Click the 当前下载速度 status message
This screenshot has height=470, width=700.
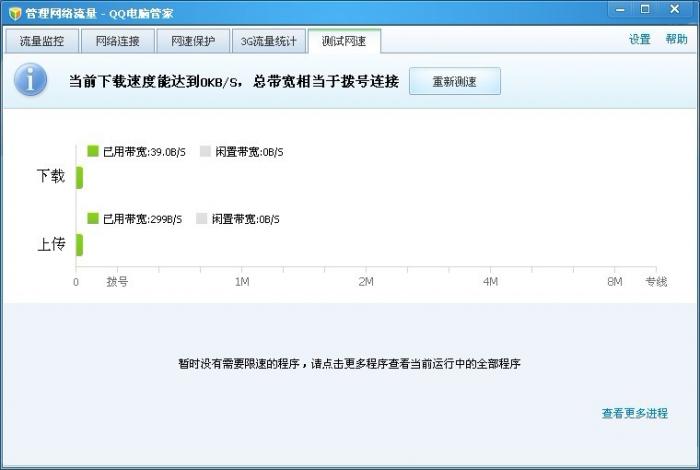tap(234, 82)
